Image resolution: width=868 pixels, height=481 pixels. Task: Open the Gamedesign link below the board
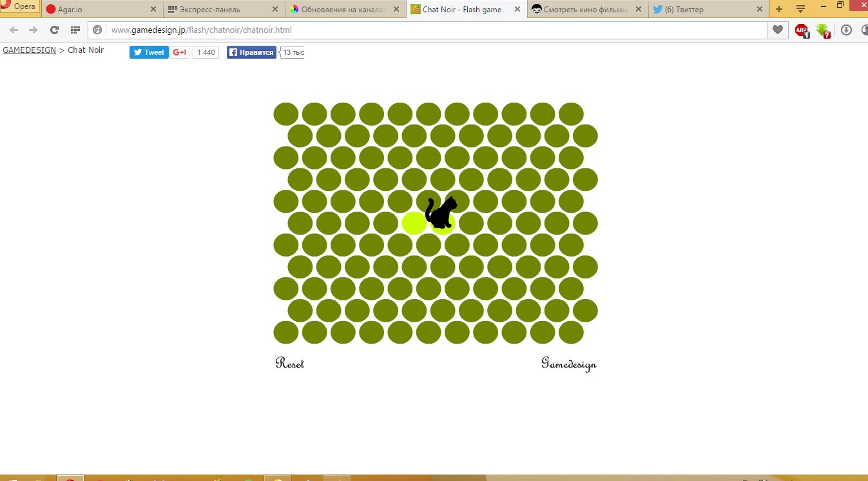coord(569,364)
